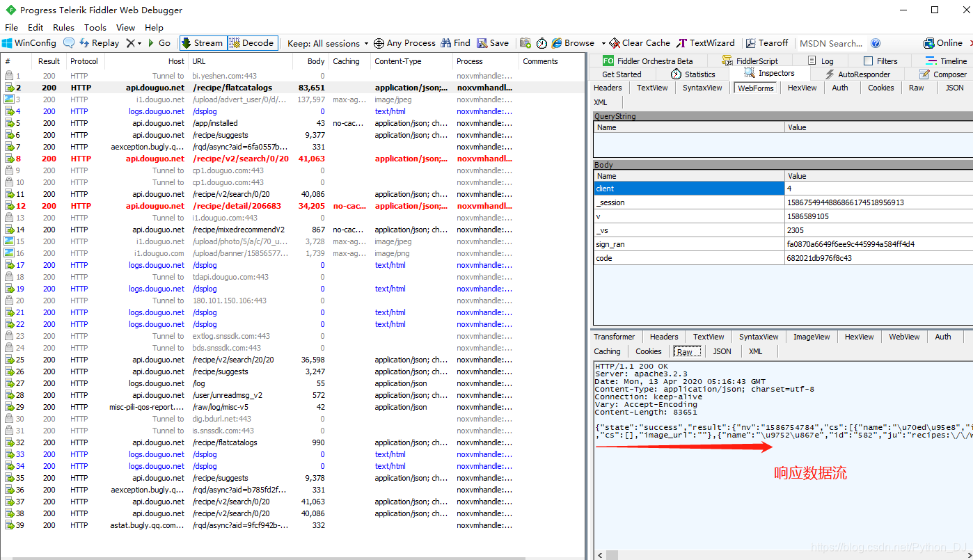Select the client name cell in Body

[x=689, y=189]
